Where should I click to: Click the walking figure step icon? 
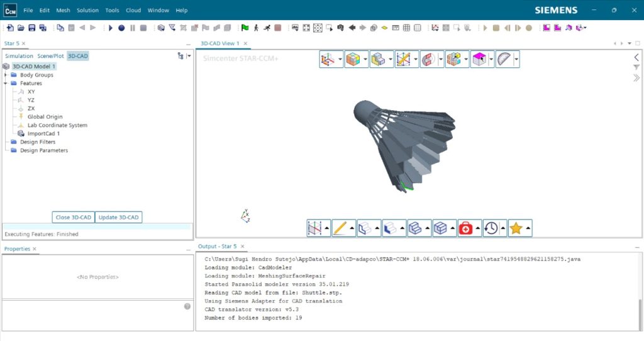point(256,28)
